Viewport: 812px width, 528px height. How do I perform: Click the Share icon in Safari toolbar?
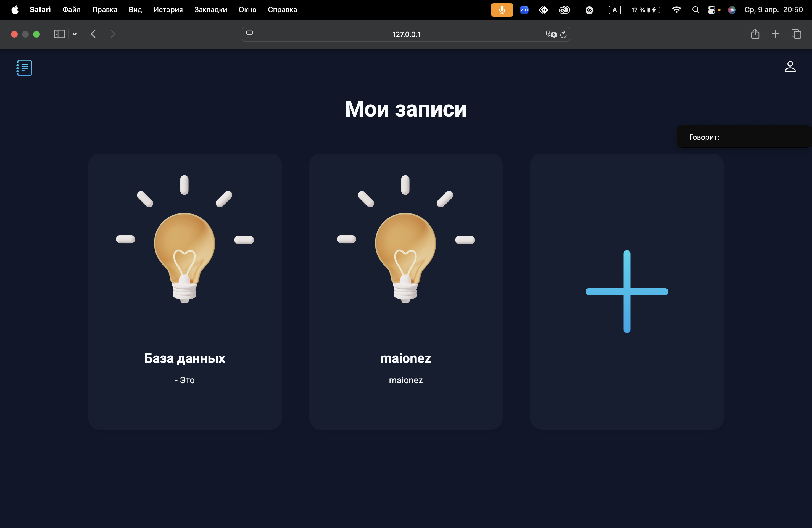point(755,34)
